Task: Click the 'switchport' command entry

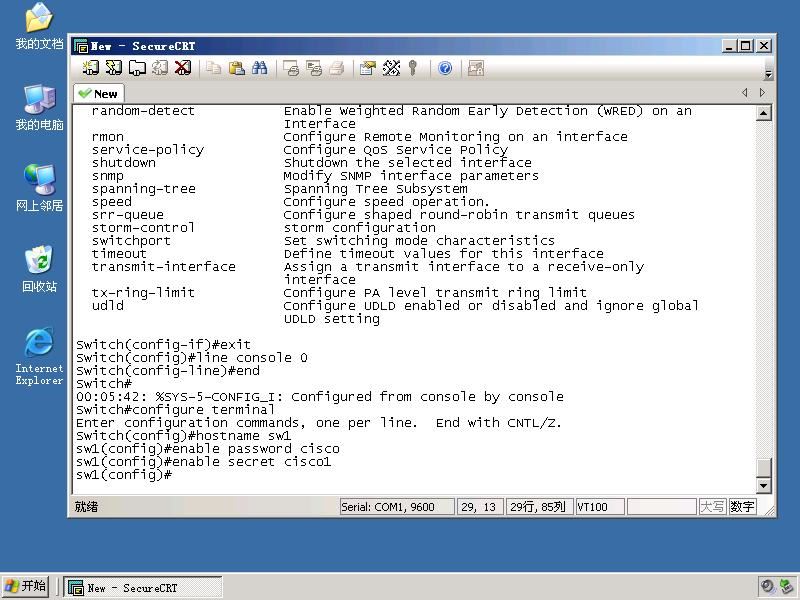Action: (x=131, y=241)
